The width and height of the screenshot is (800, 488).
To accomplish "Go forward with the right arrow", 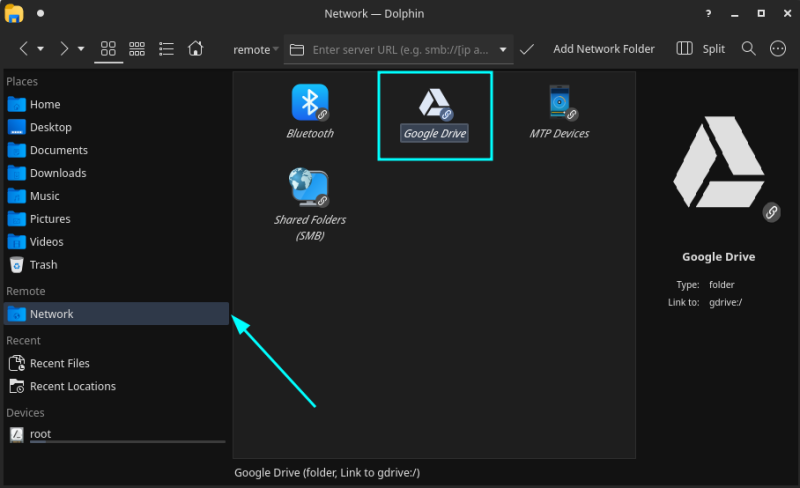I will tap(64, 49).
